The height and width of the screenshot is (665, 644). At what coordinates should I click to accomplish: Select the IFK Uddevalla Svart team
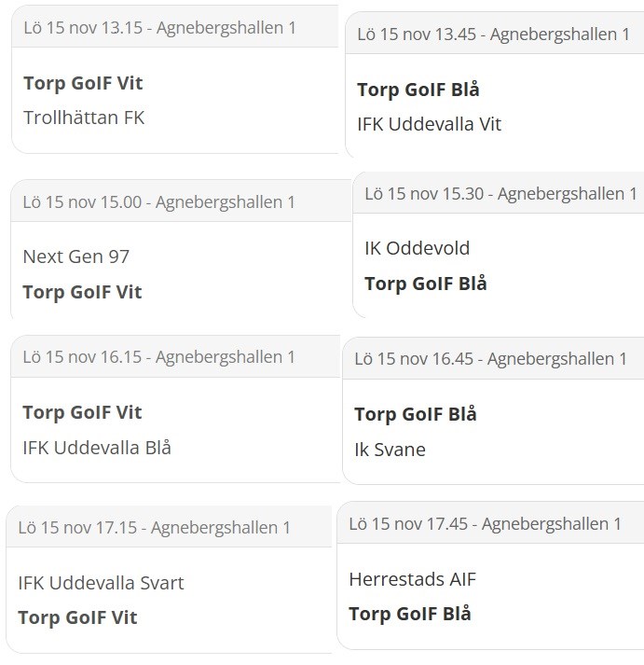[101, 583]
